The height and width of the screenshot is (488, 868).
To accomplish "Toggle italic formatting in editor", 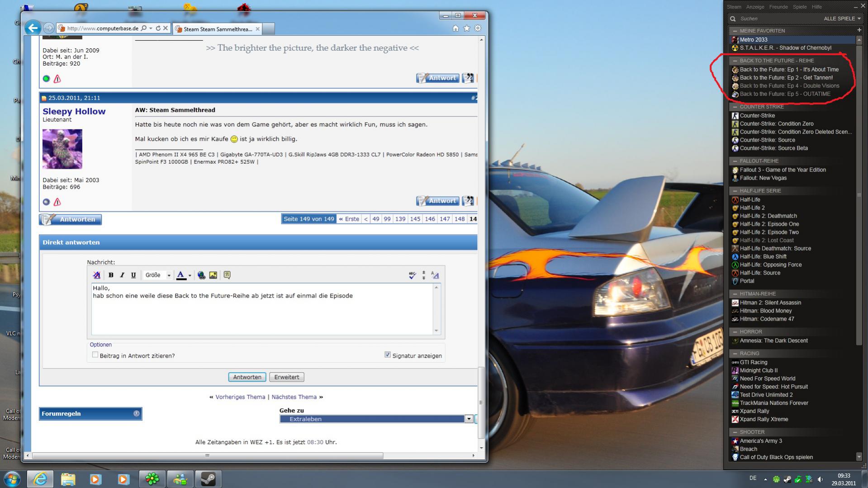I will (122, 275).
